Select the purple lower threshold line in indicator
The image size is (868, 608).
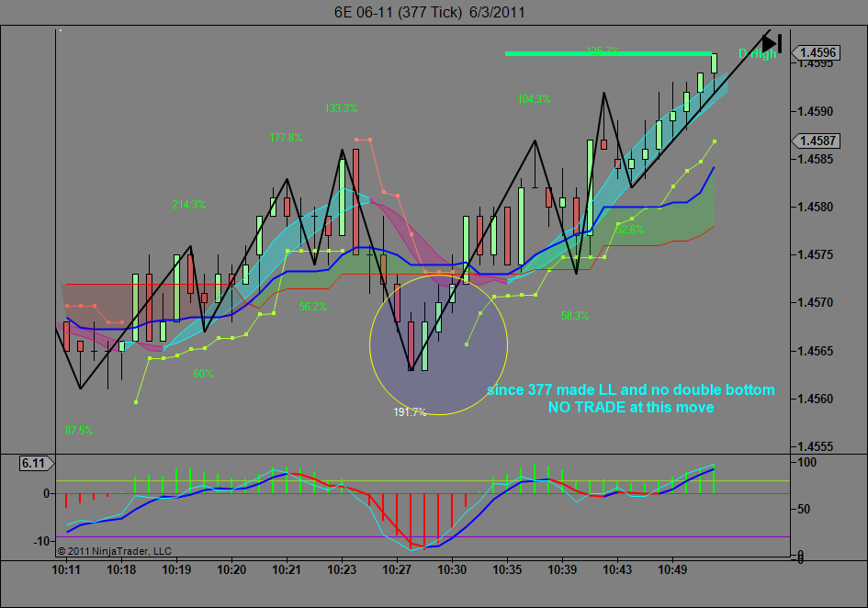[x=423, y=536]
